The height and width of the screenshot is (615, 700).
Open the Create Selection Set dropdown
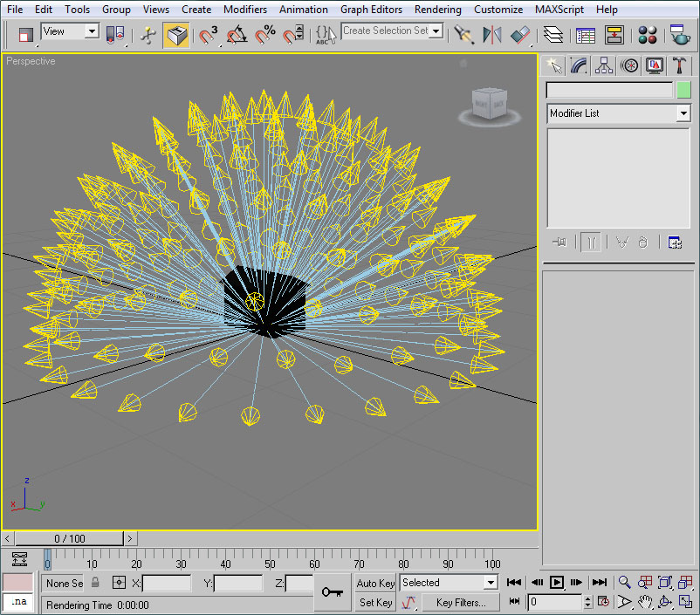pos(436,31)
